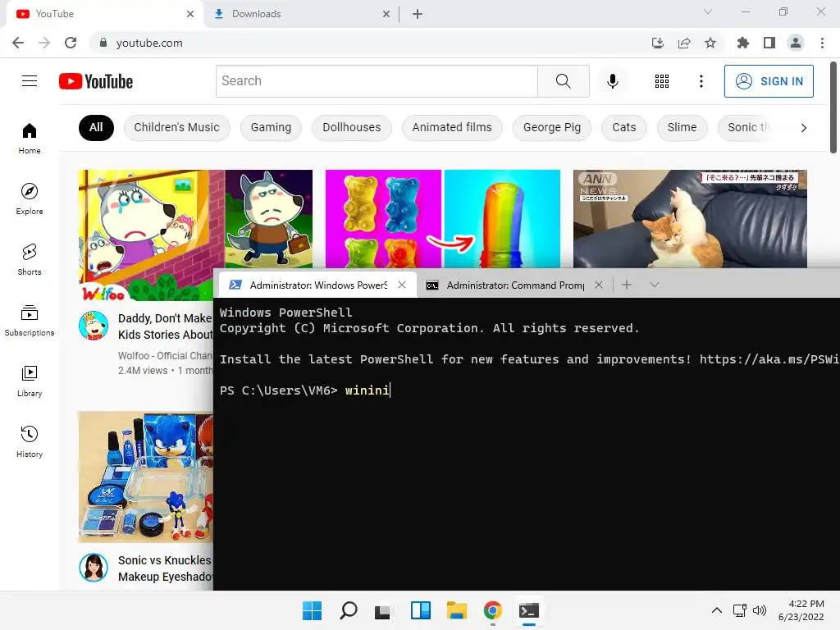Screen dimensions: 840x630
Task: Open the gummy bears video thumbnail
Action: coord(442,218)
